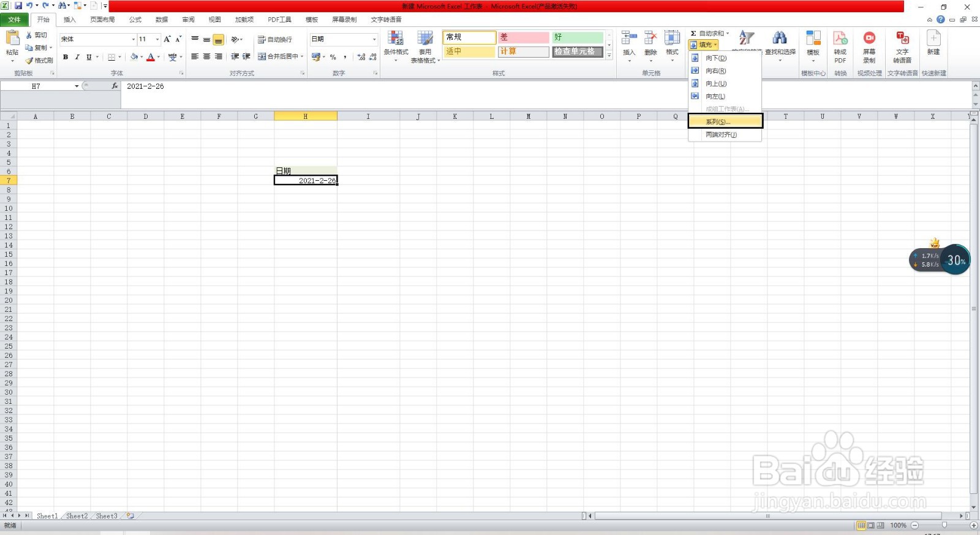Align text right
The width and height of the screenshot is (980, 535).
[x=218, y=56]
